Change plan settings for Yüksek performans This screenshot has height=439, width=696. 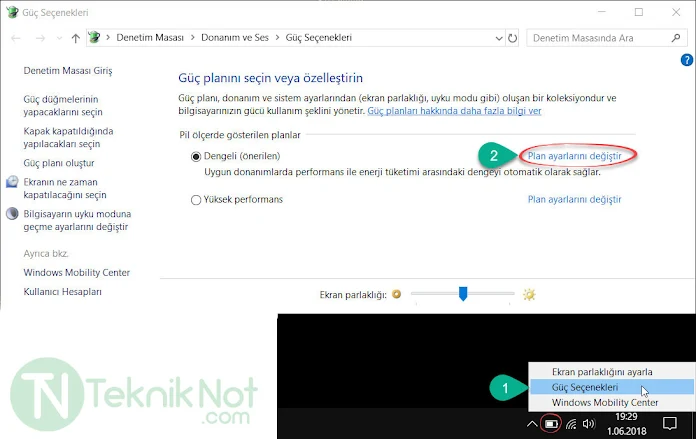pyautogui.click(x=574, y=200)
